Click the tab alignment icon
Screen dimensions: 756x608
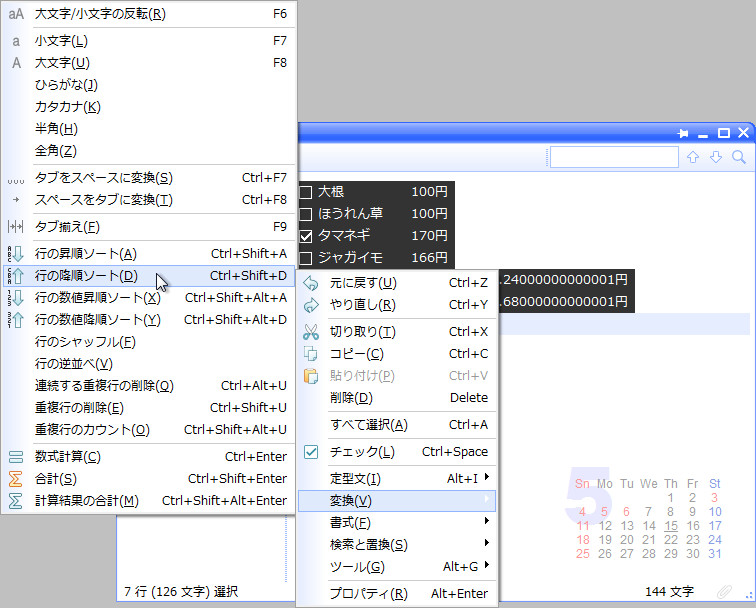coord(16,227)
